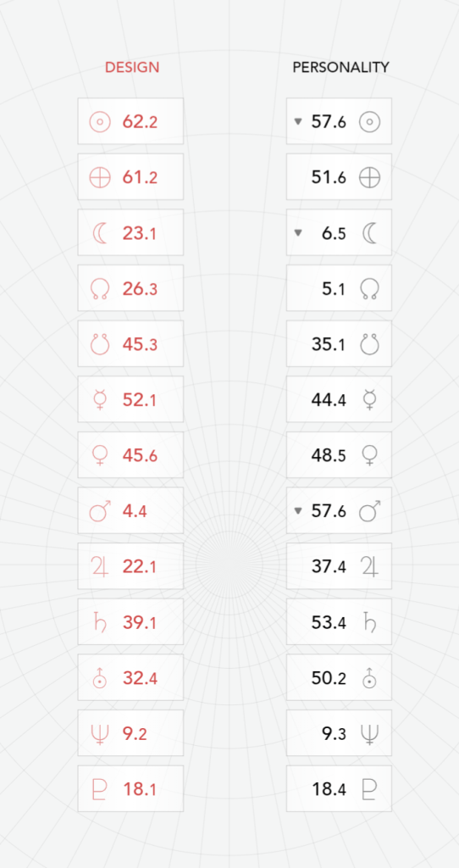Select the Design Pluto 18.1 value
This screenshot has width=459, height=868.
tap(140, 789)
